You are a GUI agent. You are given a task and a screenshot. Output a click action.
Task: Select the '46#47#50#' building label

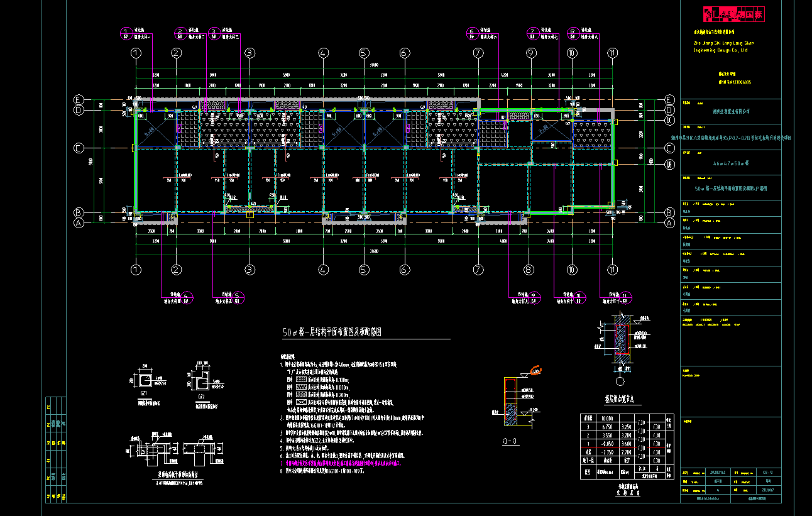[732, 163]
